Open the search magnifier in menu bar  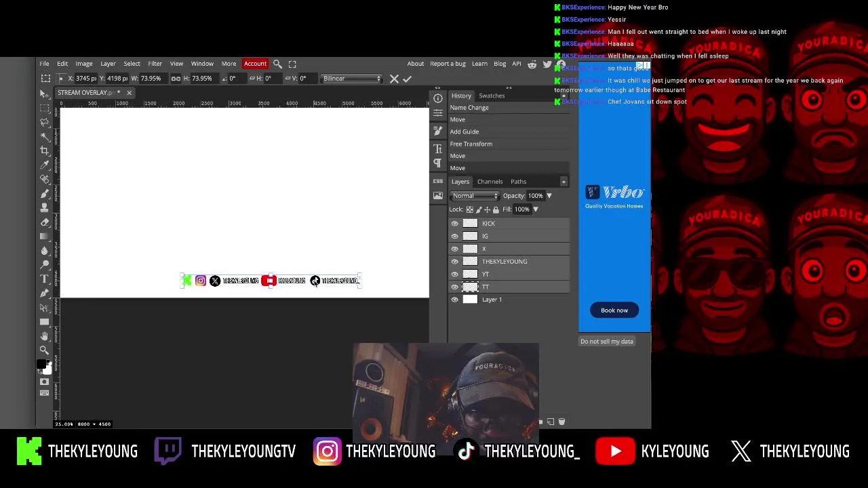[x=277, y=64]
